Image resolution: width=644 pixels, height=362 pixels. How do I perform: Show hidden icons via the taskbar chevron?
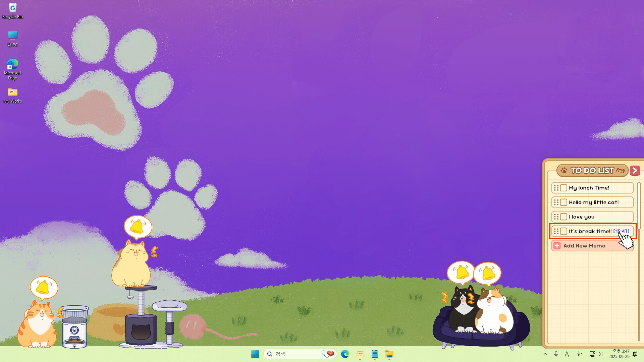click(x=545, y=354)
